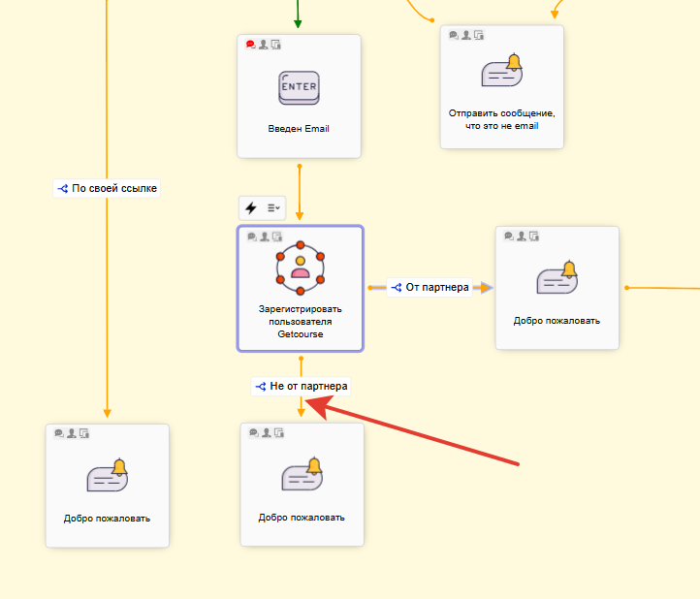Click the comment icon on right Добро пожаловать block

click(x=509, y=236)
